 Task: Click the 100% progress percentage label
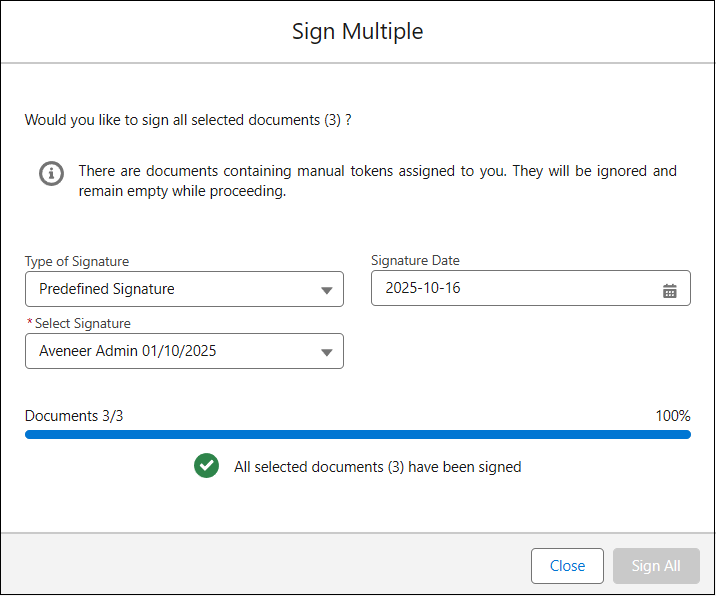click(673, 416)
